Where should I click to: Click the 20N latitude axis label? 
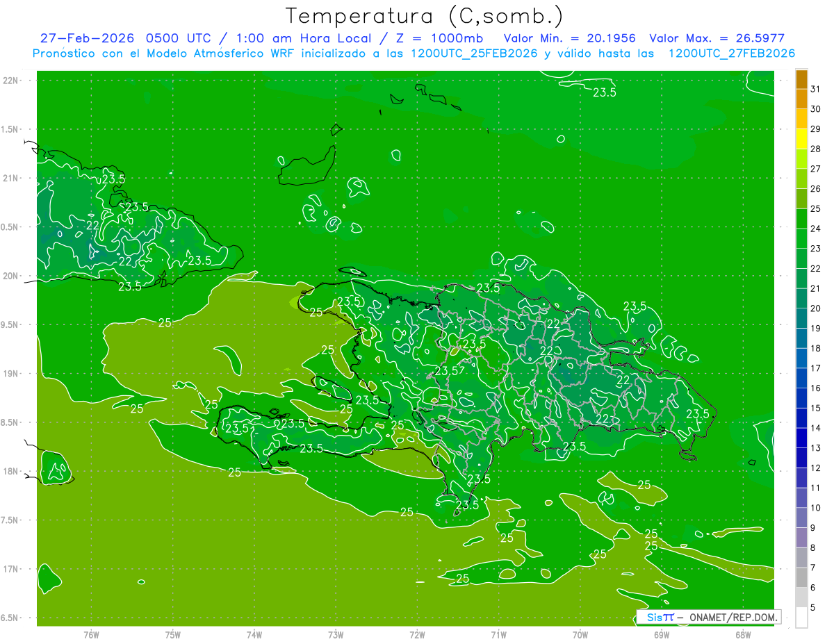tap(10, 276)
